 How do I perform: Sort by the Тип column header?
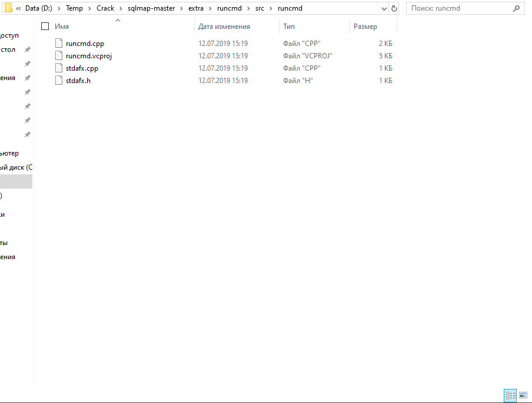[x=289, y=27]
